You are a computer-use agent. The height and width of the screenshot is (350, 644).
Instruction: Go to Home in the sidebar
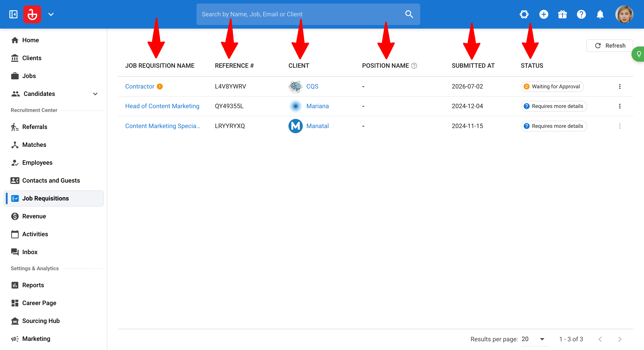pyautogui.click(x=54, y=40)
